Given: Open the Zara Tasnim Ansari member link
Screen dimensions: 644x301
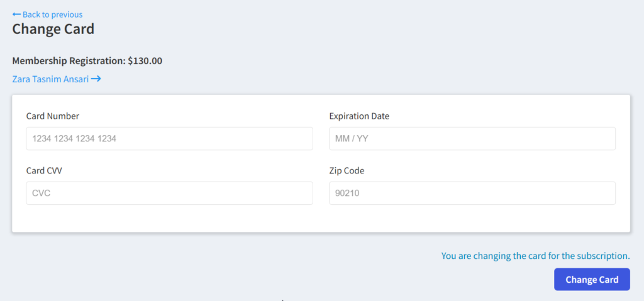Looking at the screenshot, I should coord(50,79).
